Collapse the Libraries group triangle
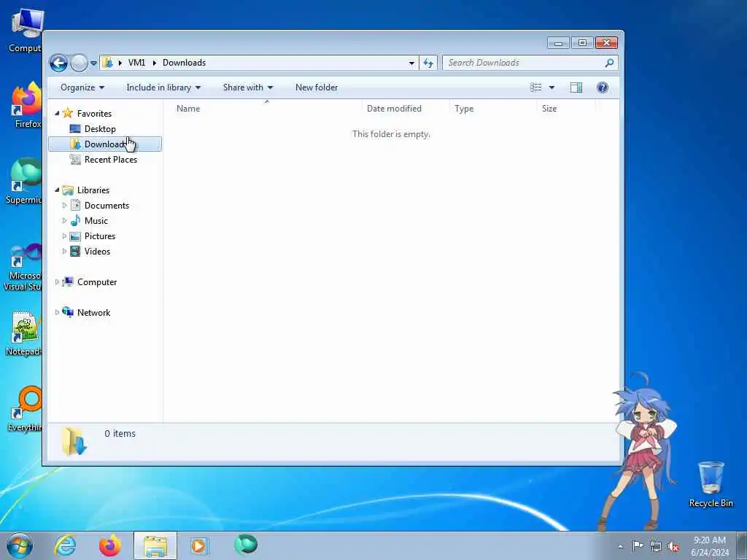This screenshot has width=747, height=560. 57,190
